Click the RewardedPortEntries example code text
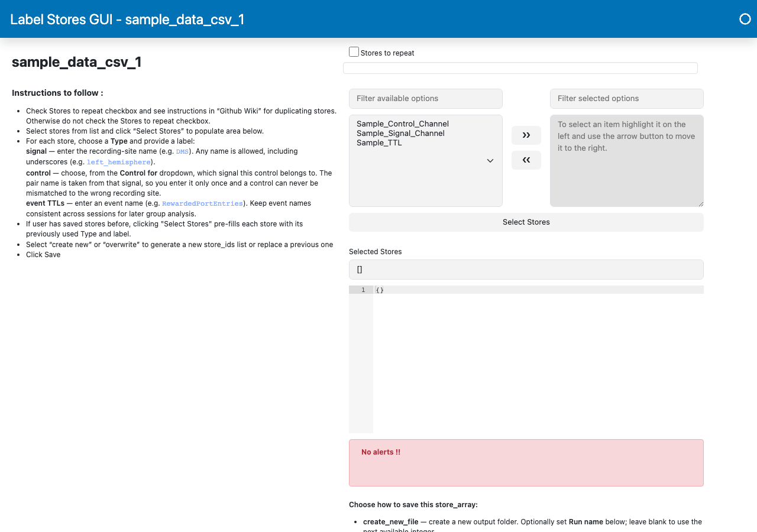The width and height of the screenshot is (757, 532). pyautogui.click(x=203, y=203)
